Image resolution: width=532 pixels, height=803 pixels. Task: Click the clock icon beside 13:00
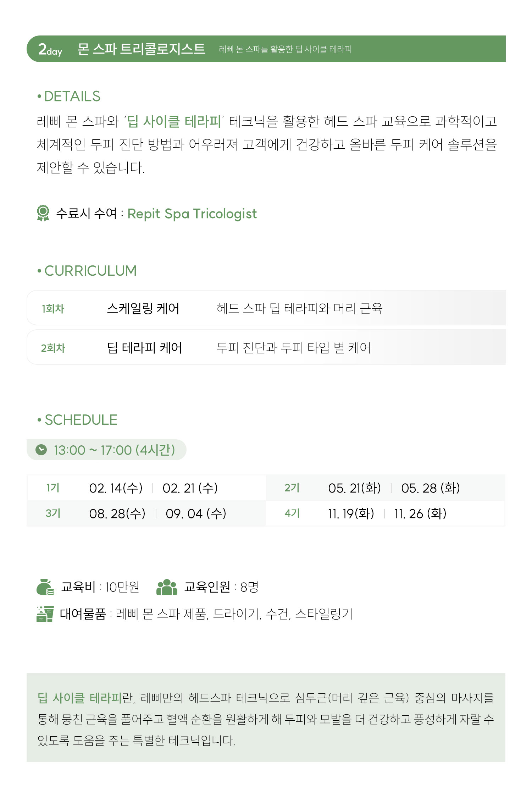[41, 450]
